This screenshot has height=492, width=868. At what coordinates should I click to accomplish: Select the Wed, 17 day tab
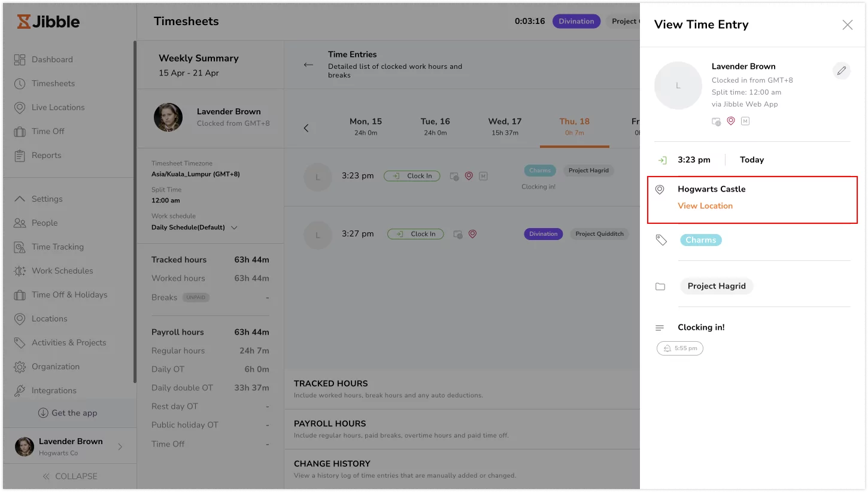pyautogui.click(x=505, y=126)
